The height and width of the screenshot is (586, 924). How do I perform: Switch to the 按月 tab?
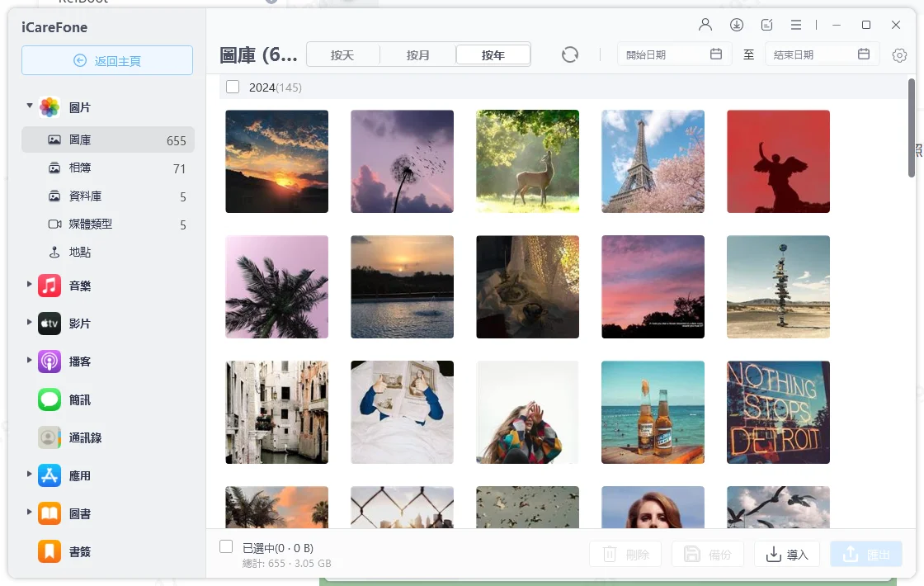click(x=417, y=54)
